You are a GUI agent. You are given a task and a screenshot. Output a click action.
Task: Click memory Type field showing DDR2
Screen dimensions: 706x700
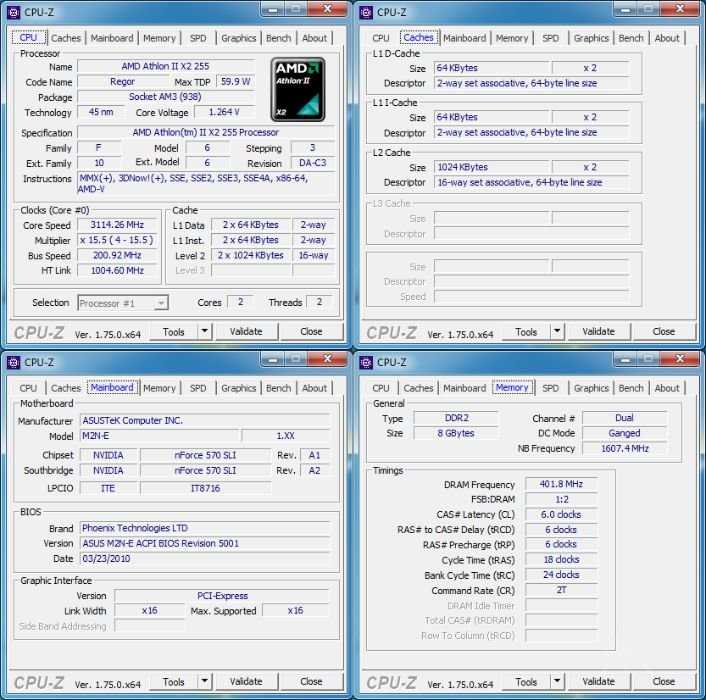point(456,418)
